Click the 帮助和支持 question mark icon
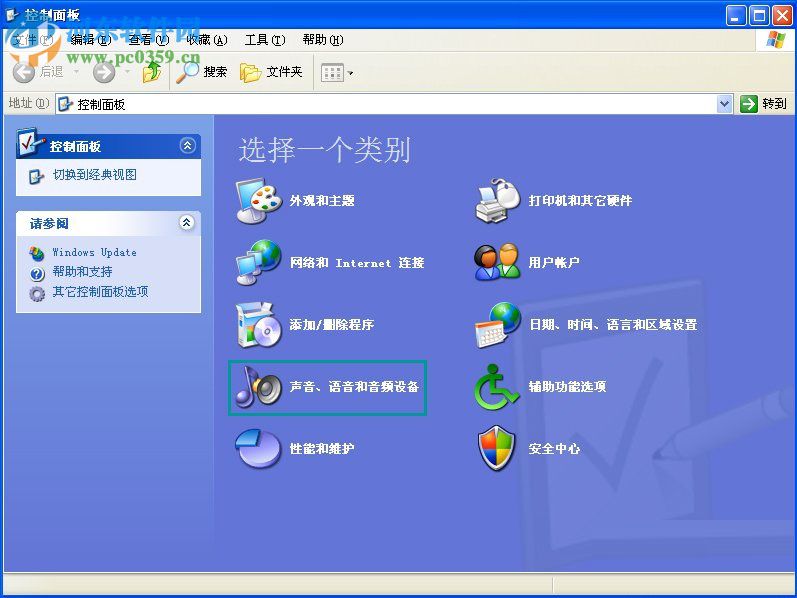 [37, 274]
